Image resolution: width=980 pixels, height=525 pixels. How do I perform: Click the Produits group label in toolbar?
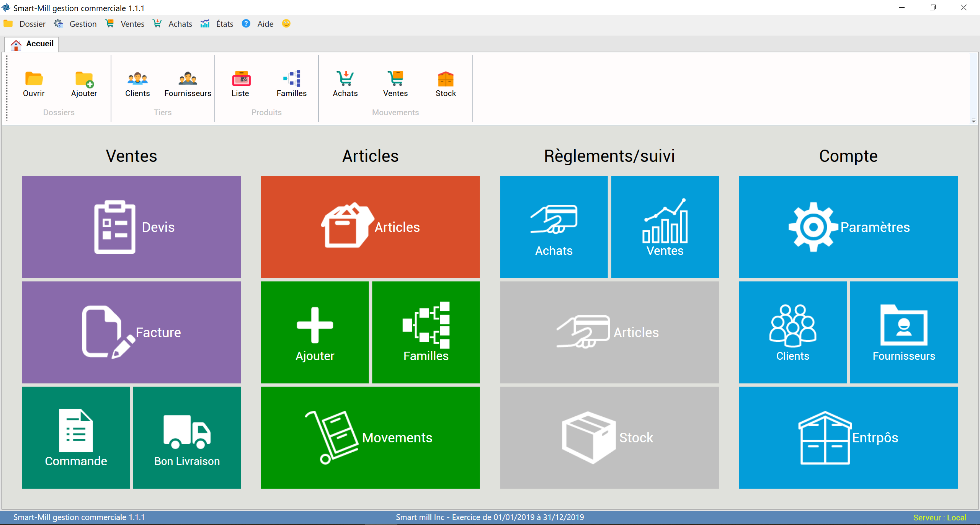pyautogui.click(x=266, y=112)
